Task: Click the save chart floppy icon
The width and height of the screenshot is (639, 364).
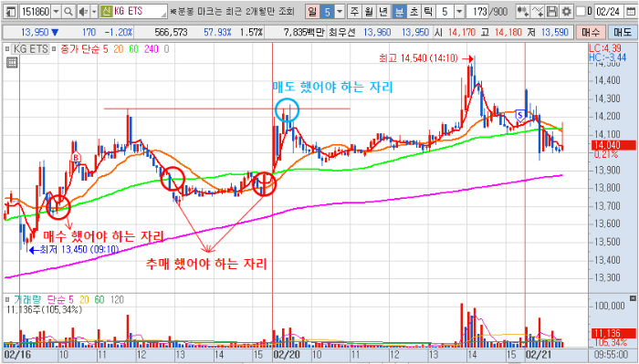Action: coord(552,11)
